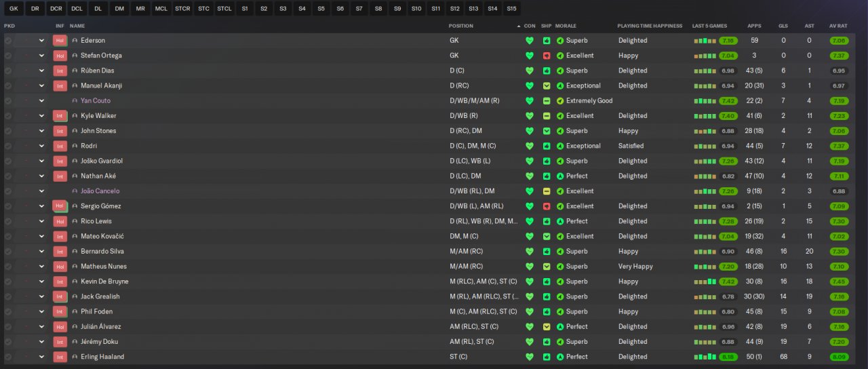
Task: Click the Hol status badge for Matheus Nunes
Action: click(60, 267)
